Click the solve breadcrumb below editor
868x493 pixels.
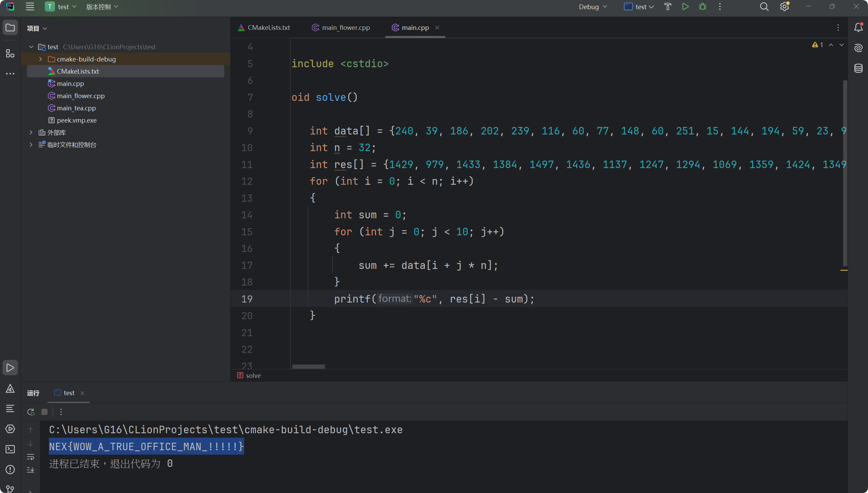(253, 376)
